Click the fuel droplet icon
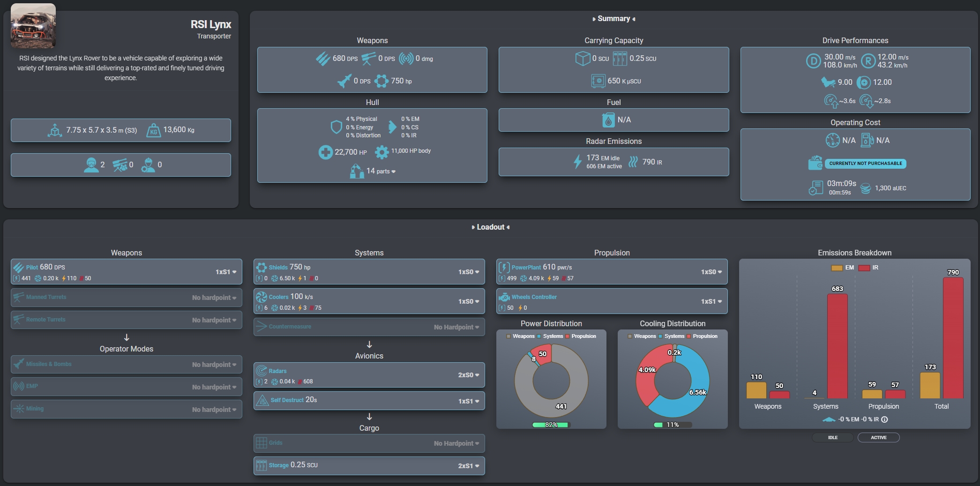Image resolution: width=980 pixels, height=486 pixels. [x=608, y=120]
